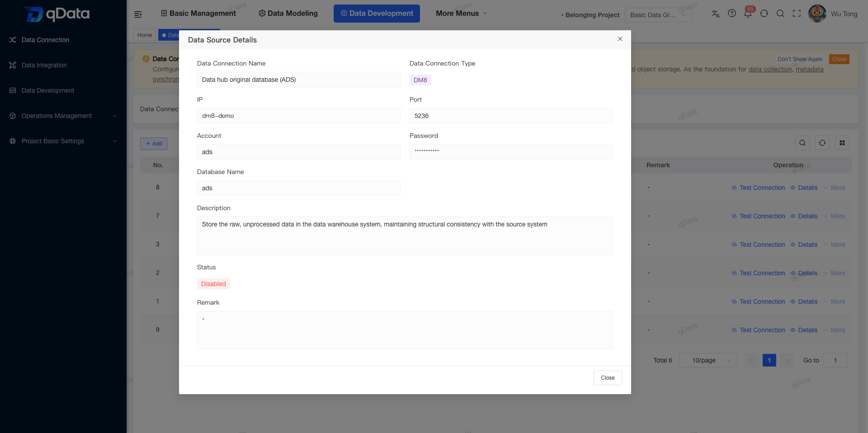The height and width of the screenshot is (433, 868).
Task: Open Details for row 7
Action: [804, 216]
